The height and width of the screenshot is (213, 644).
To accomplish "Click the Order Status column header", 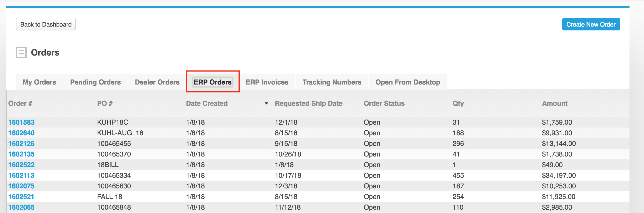I will (384, 104).
